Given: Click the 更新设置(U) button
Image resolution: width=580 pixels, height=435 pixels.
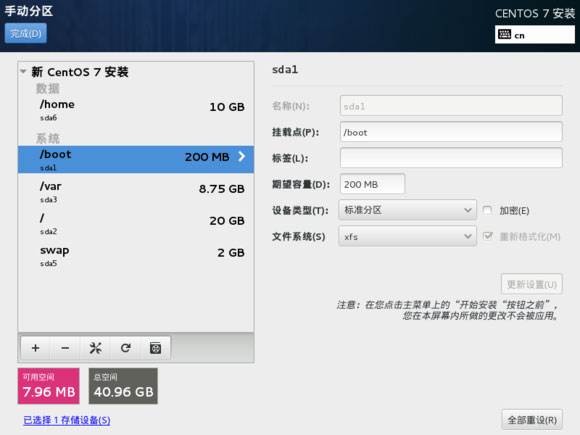Looking at the screenshot, I should tap(532, 284).
